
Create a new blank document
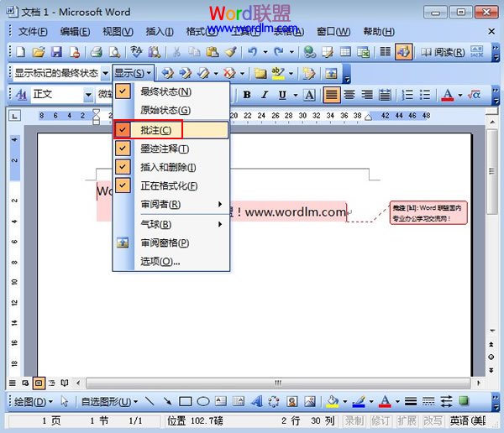pyautogui.click(x=21, y=52)
